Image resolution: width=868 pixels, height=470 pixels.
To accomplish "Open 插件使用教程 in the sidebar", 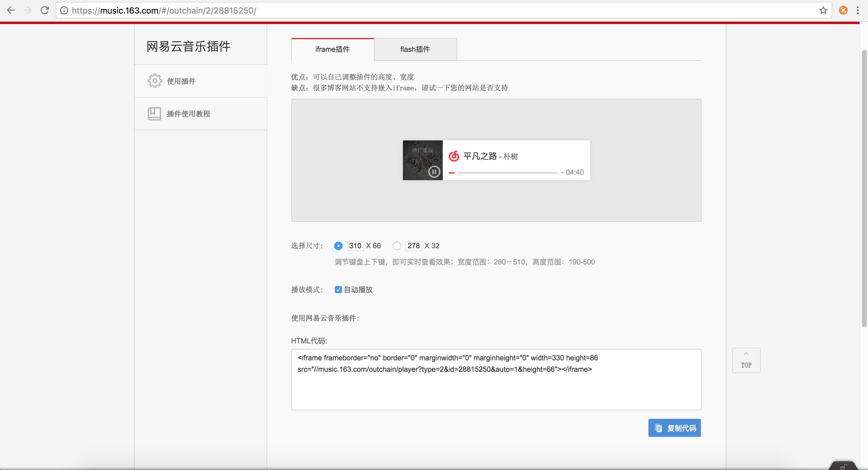I will pyautogui.click(x=201, y=114).
